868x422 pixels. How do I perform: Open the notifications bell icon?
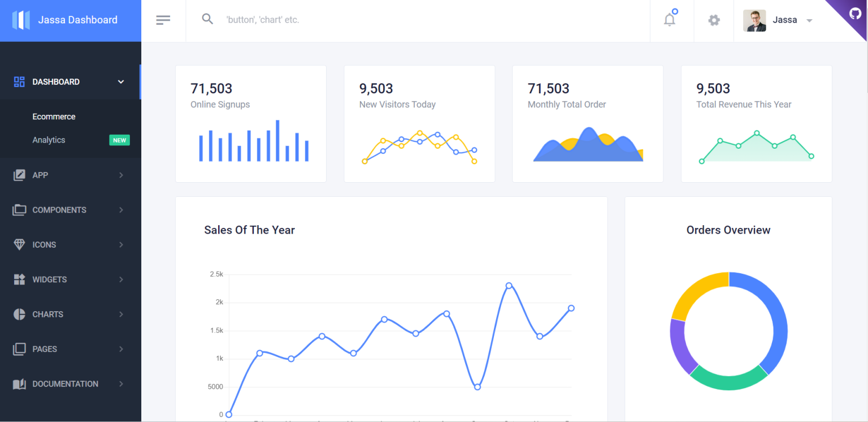click(670, 19)
